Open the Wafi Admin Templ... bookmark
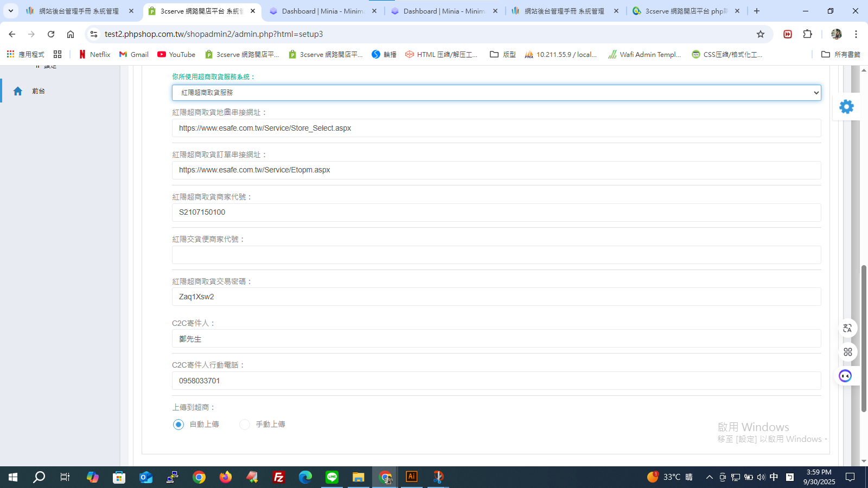 click(644, 54)
